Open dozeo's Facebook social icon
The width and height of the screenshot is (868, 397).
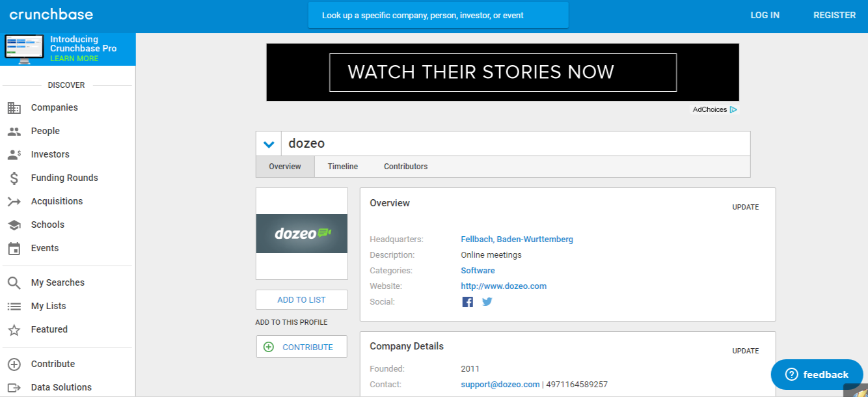[467, 302]
